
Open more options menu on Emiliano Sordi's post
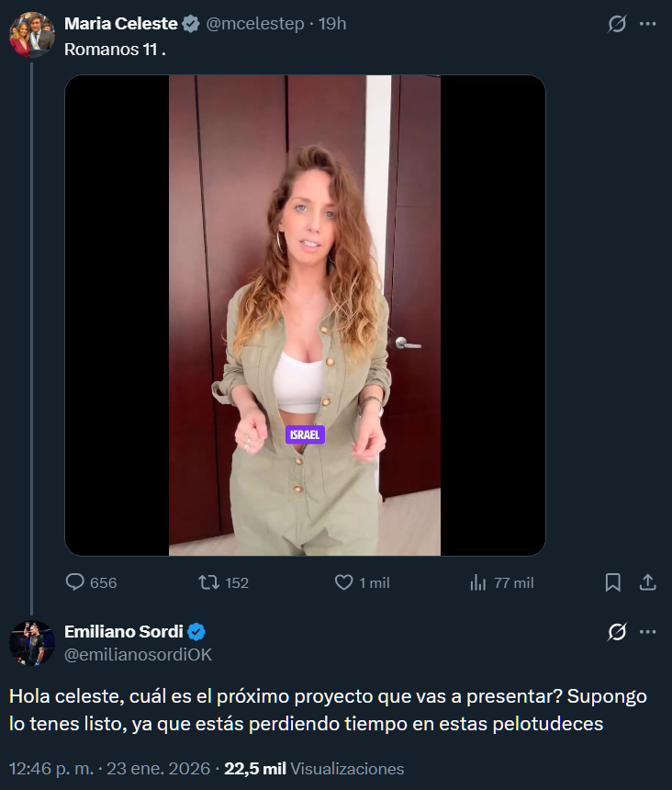pyautogui.click(x=648, y=632)
